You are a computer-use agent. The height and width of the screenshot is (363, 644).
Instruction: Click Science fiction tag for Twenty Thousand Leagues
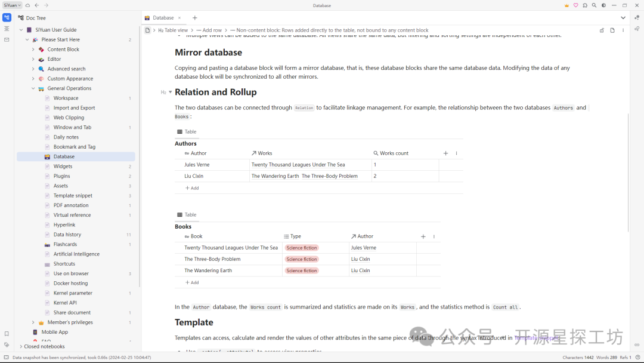(x=302, y=248)
